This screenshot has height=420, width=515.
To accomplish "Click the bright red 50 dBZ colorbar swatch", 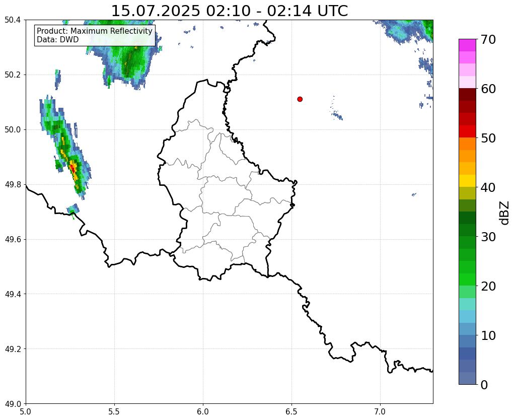I will (x=467, y=131).
